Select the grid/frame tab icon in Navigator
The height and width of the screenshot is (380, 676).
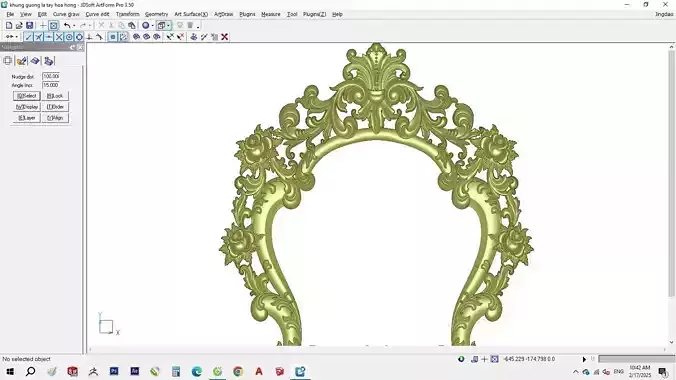(x=8, y=61)
